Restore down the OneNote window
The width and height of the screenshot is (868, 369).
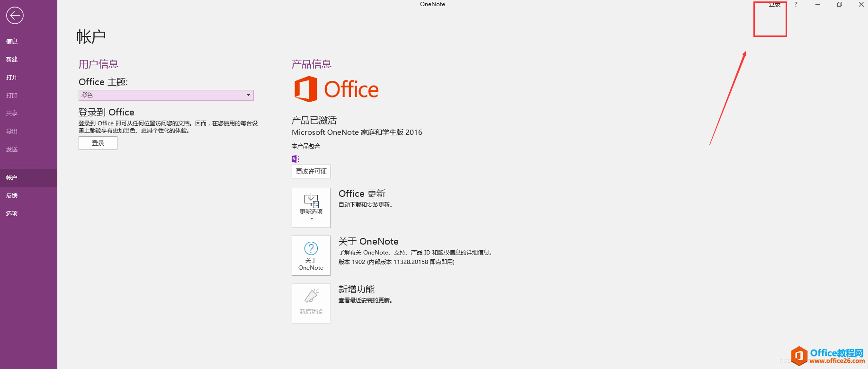click(x=840, y=4)
